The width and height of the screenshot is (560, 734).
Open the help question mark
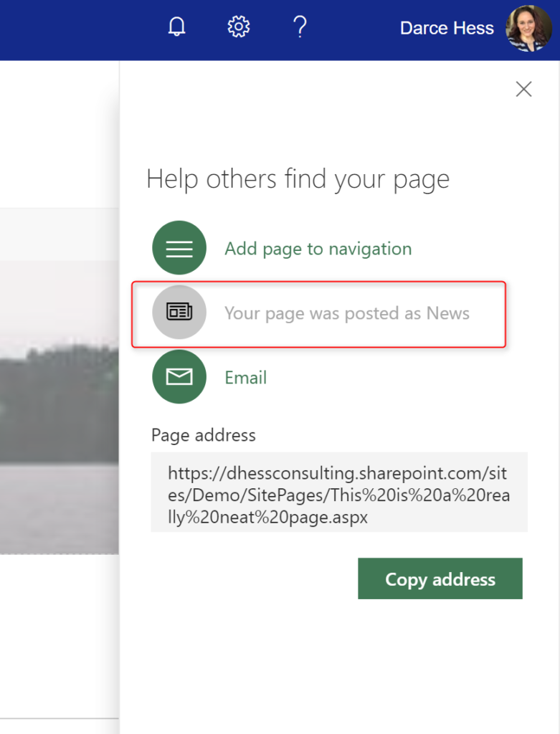point(300,27)
